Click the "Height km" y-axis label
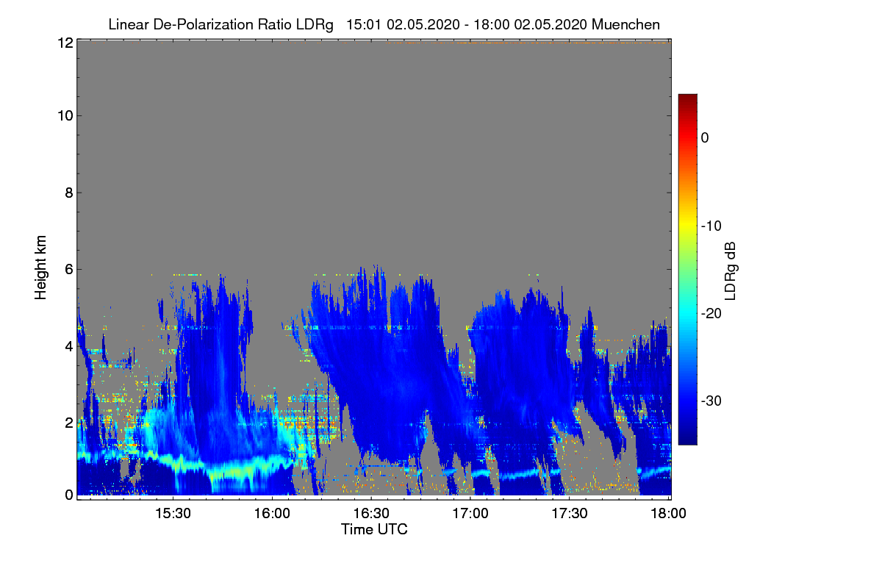 (x=41, y=267)
